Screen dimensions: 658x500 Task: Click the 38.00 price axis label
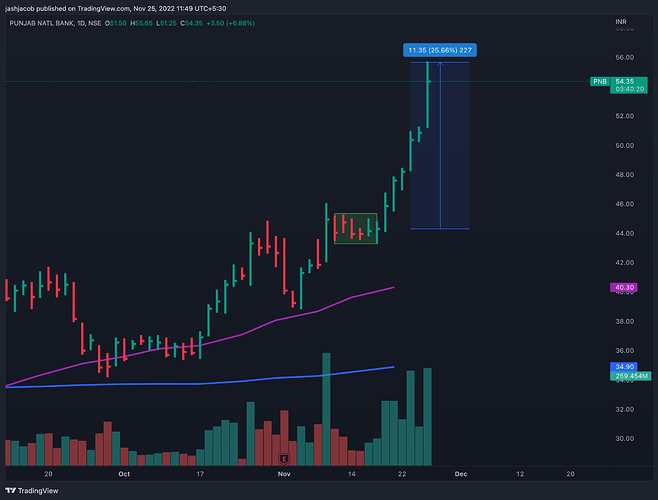624,322
